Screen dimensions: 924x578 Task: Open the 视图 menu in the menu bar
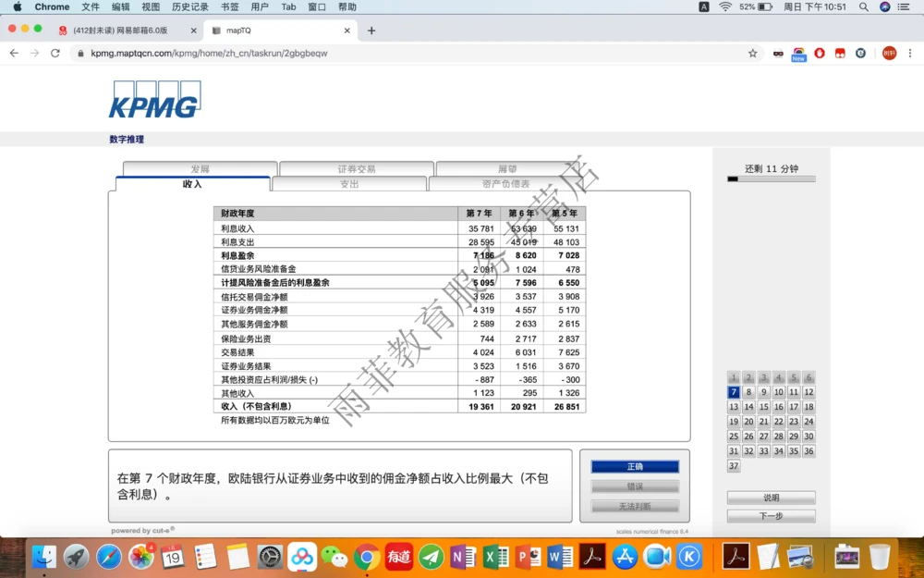tap(152, 6)
